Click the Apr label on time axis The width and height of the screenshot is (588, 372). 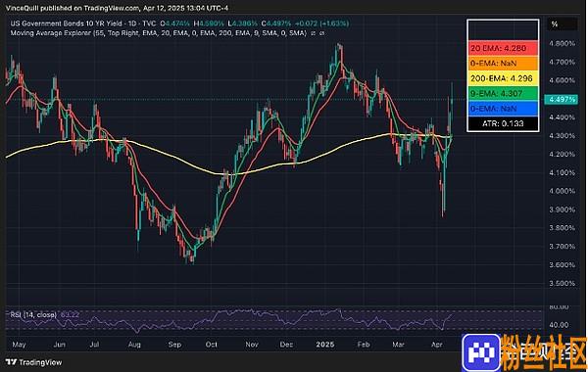(x=436, y=345)
